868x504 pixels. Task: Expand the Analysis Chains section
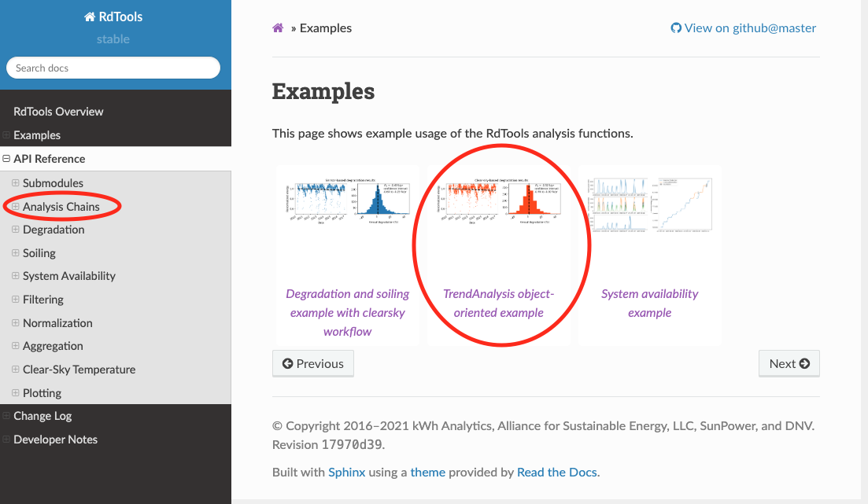pyautogui.click(x=15, y=207)
